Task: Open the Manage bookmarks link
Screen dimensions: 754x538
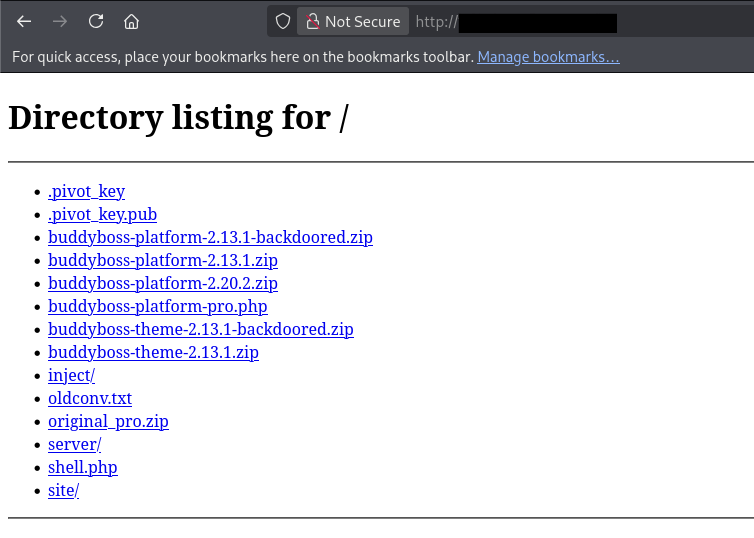Action: 548,57
